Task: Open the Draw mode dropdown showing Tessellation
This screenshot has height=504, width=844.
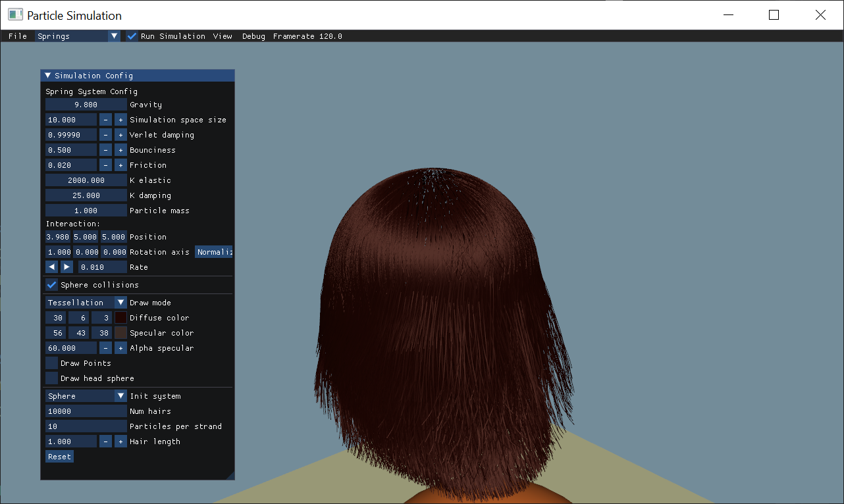Action: [86, 302]
